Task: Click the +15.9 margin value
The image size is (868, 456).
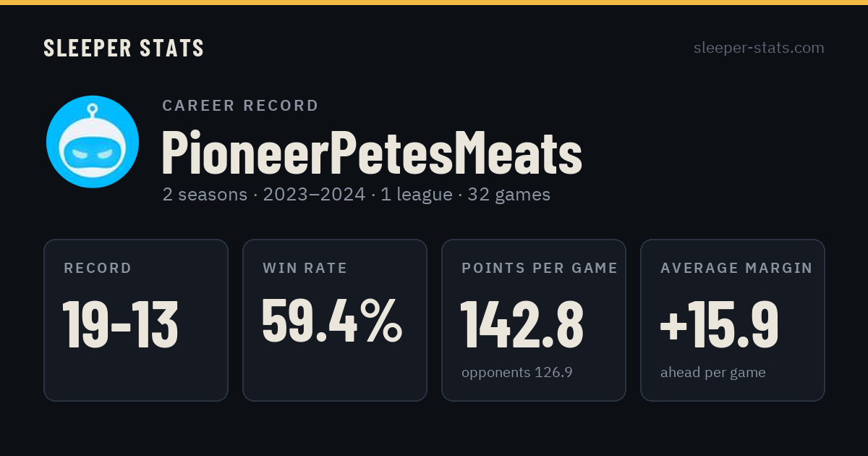Action: click(x=719, y=324)
